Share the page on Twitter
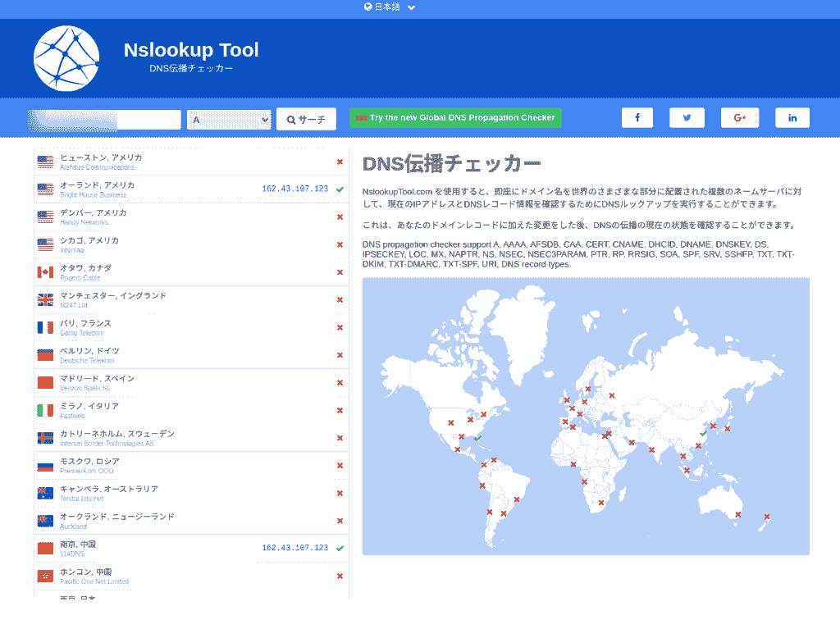 [x=687, y=118]
